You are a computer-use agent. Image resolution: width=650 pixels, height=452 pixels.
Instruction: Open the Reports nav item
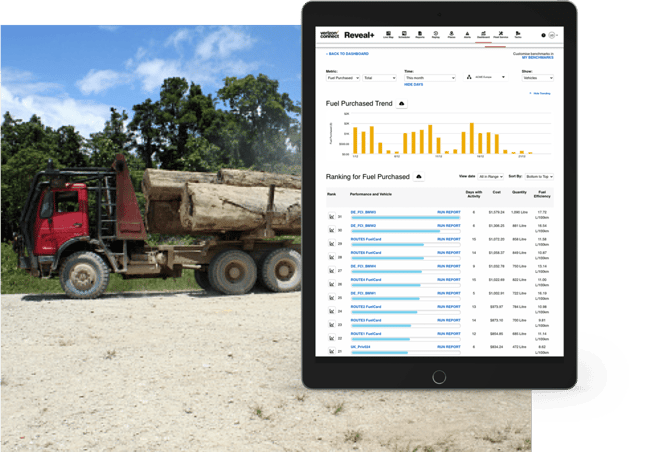420,34
